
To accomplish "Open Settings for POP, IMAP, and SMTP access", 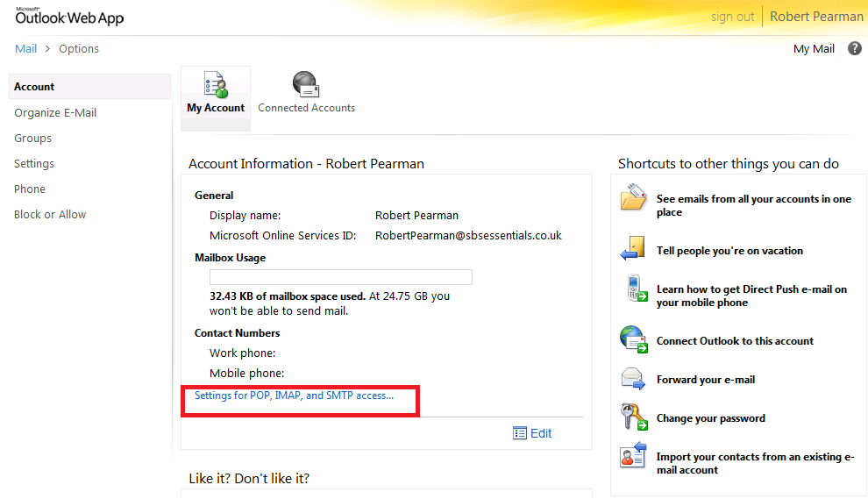I will point(295,396).
